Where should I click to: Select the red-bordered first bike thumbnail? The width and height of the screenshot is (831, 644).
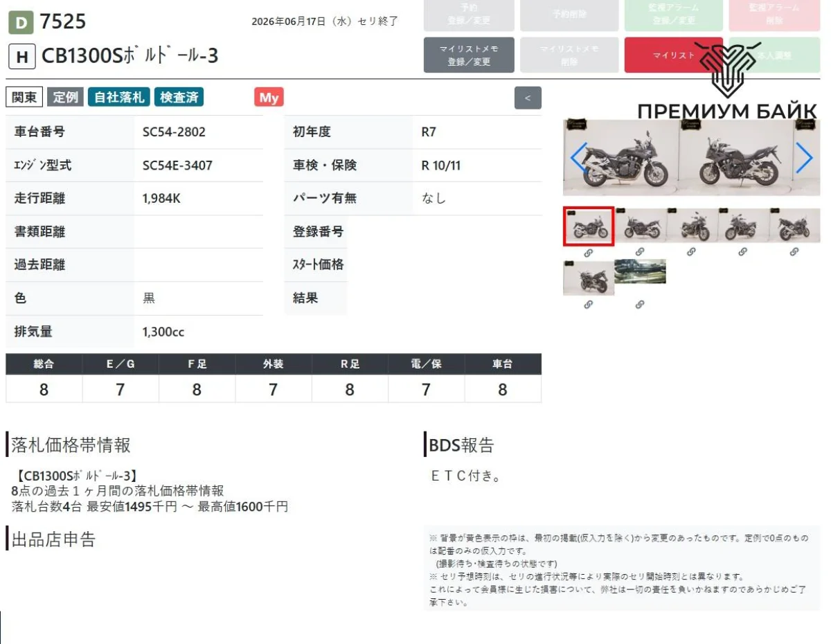tap(589, 226)
